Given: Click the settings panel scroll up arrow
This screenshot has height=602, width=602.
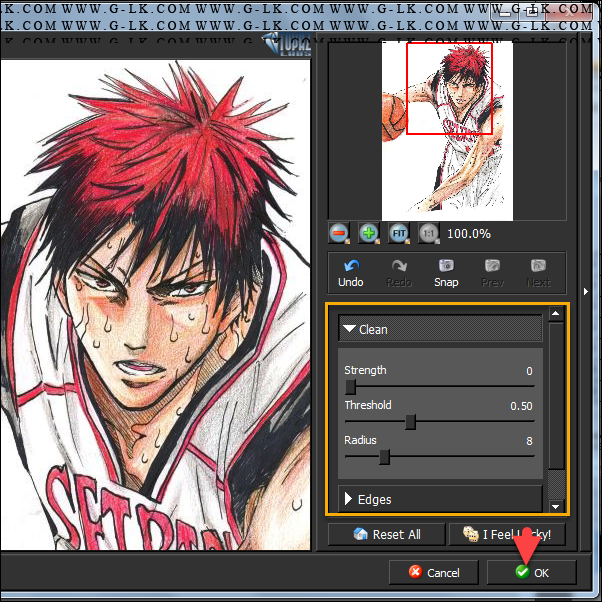Looking at the screenshot, I should click(556, 314).
